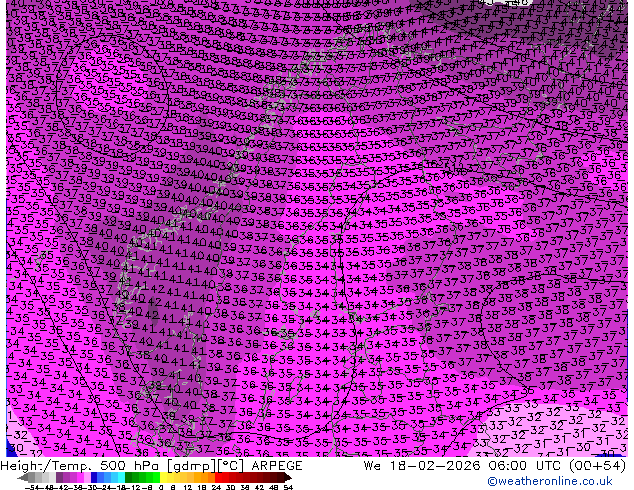
Task: Click the left gray arrow of color scale
Action: pyautogui.click(x=23, y=477)
